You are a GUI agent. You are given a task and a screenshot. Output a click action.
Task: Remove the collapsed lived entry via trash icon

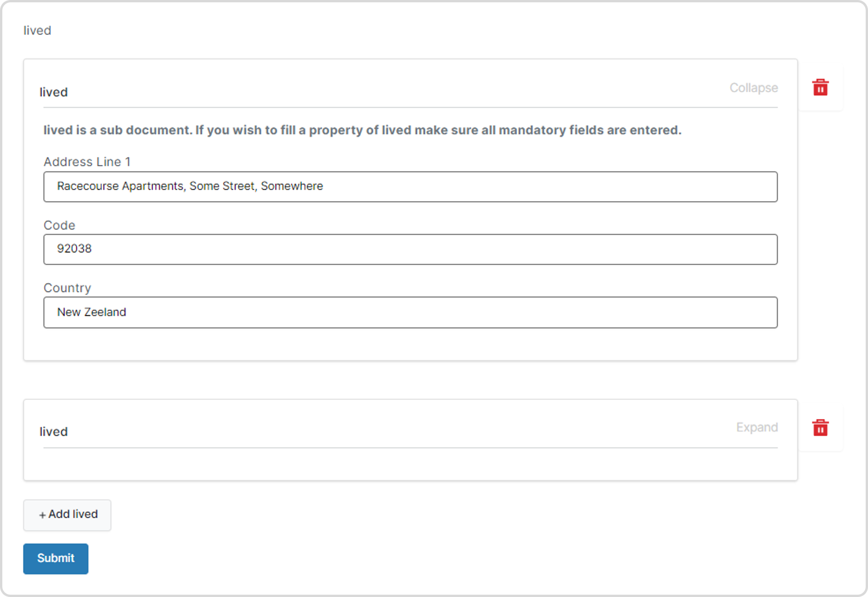click(x=820, y=428)
